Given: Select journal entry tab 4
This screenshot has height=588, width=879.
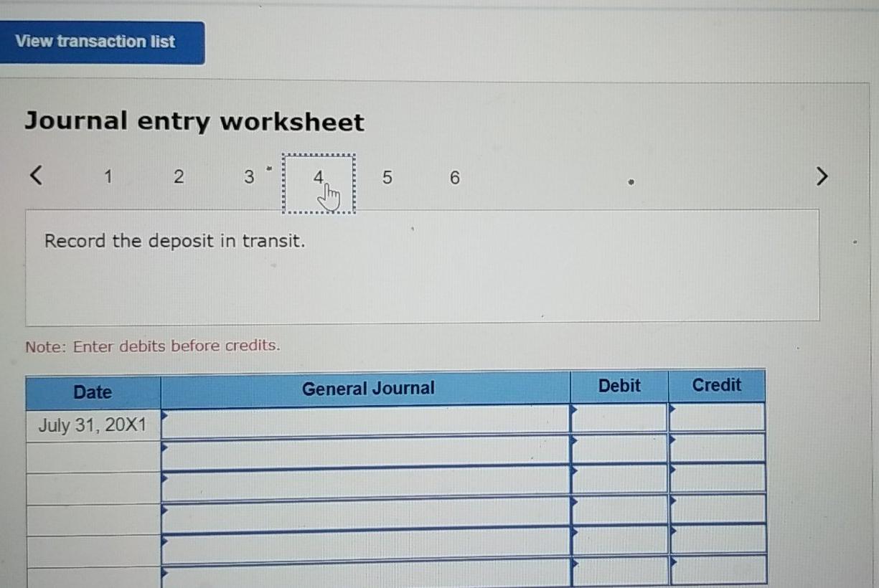Looking at the screenshot, I should point(319,183).
